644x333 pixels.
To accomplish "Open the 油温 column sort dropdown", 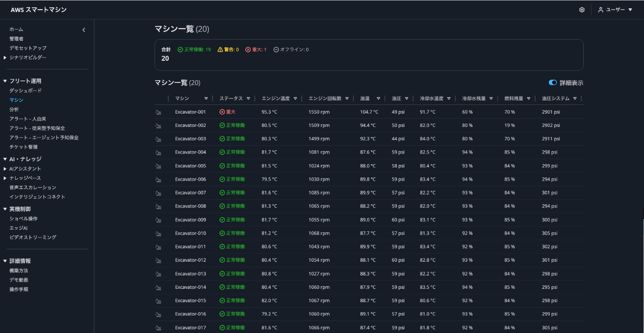I will (x=378, y=98).
